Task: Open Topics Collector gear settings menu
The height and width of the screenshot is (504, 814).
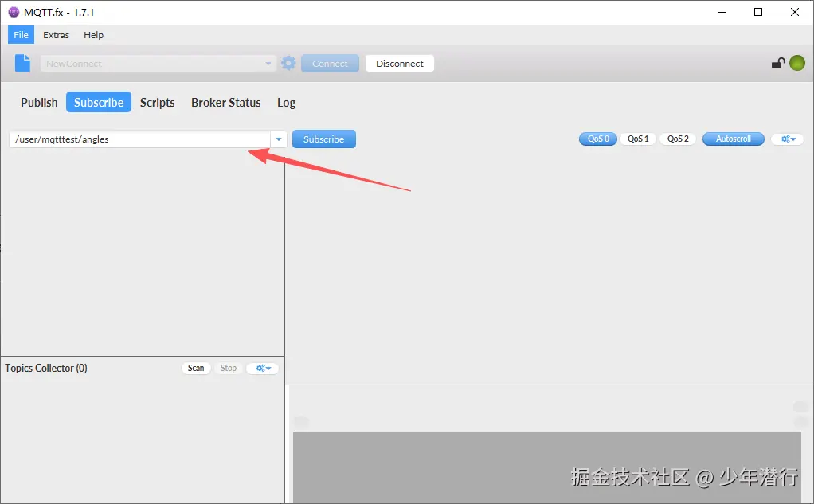Action: pos(263,368)
